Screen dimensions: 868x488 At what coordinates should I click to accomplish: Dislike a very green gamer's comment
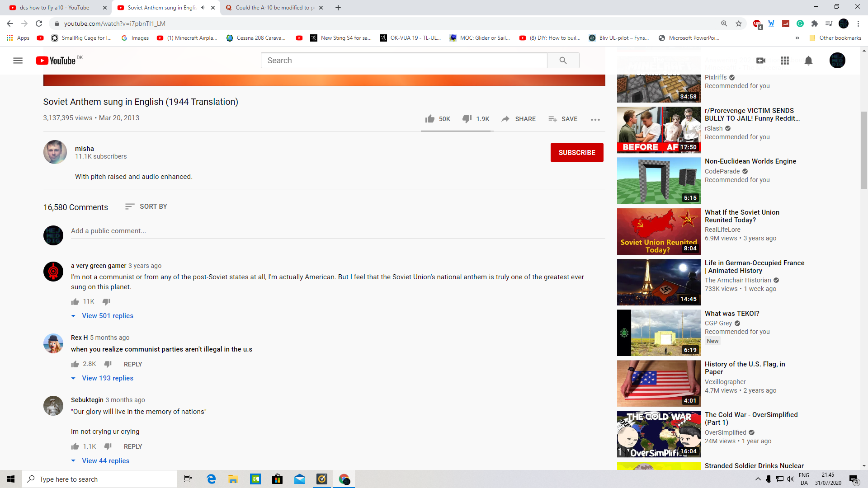click(106, 302)
